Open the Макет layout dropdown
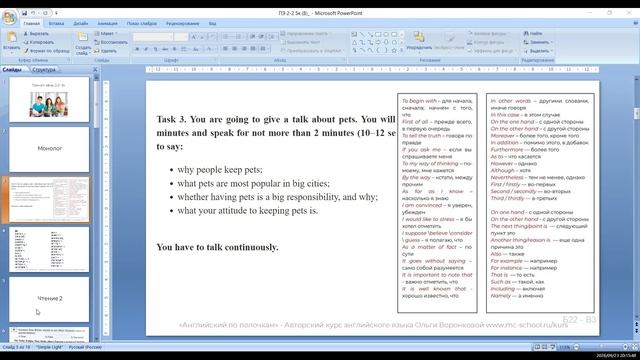Screen dimensions: 640x360 point(105,33)
